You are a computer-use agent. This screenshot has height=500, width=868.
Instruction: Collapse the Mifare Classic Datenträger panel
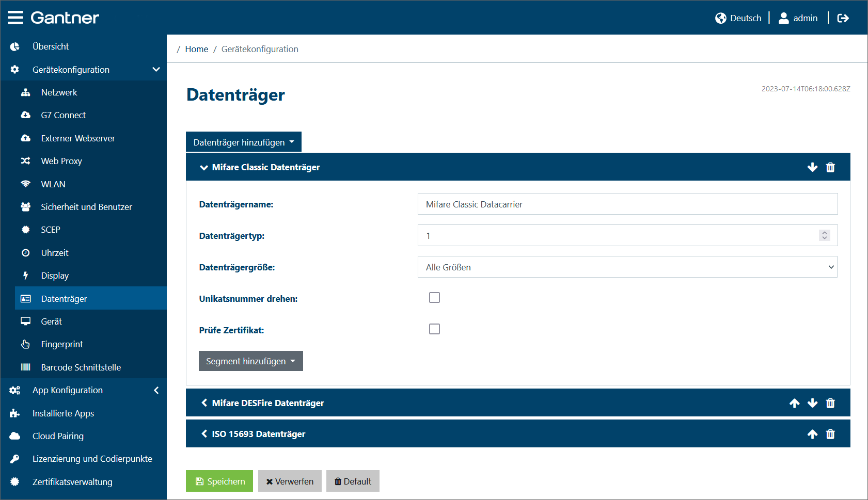tap(204, 167)
